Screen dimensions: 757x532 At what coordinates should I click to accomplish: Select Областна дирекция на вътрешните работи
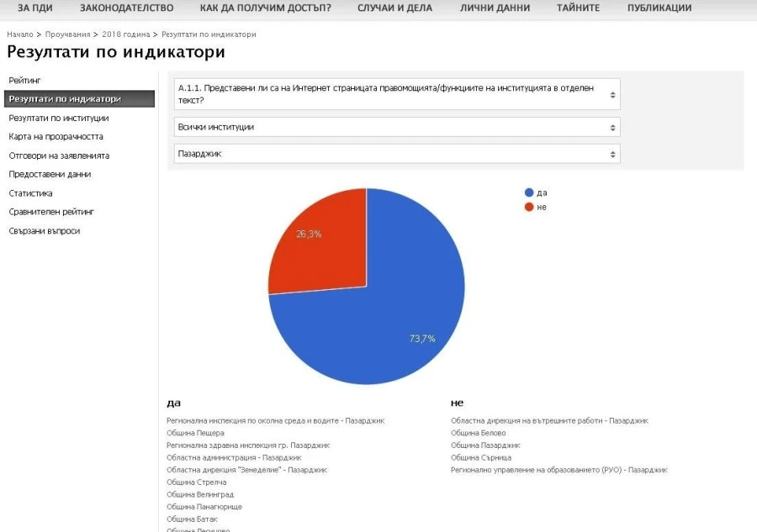coord(549,420)
